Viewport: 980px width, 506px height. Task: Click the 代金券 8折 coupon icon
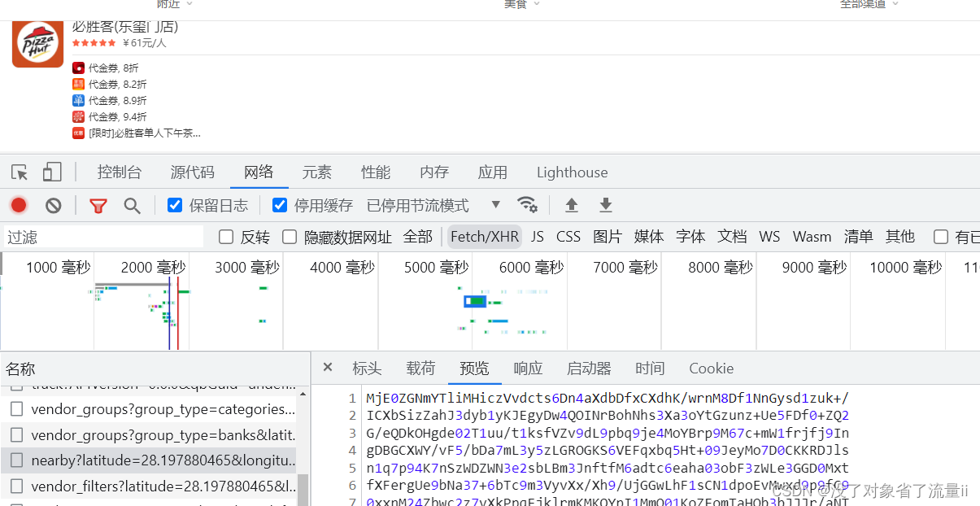tap(78, 68)
